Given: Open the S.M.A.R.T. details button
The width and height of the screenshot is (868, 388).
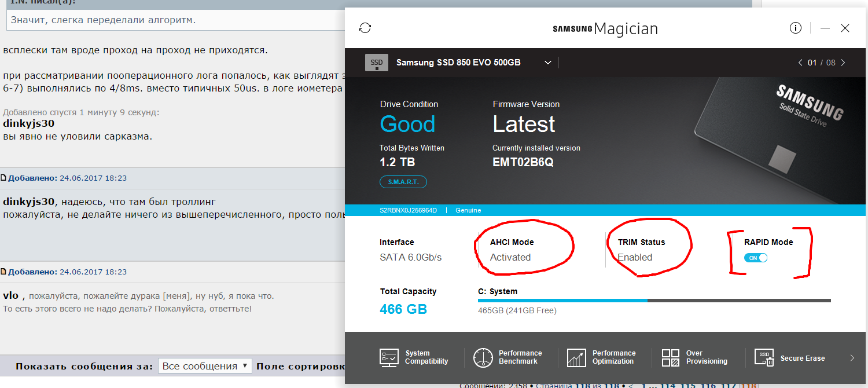Looking at the screenshot, I should tap(403, 182).
